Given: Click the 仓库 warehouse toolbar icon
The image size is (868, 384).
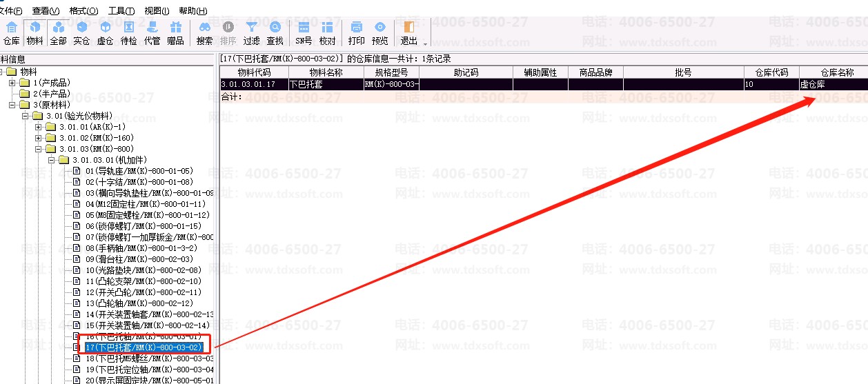Looking at the screenshot, I should 12,33.
